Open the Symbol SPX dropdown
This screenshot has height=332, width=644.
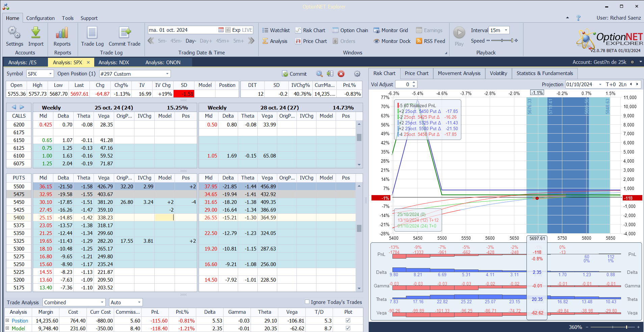coord(50,74)
